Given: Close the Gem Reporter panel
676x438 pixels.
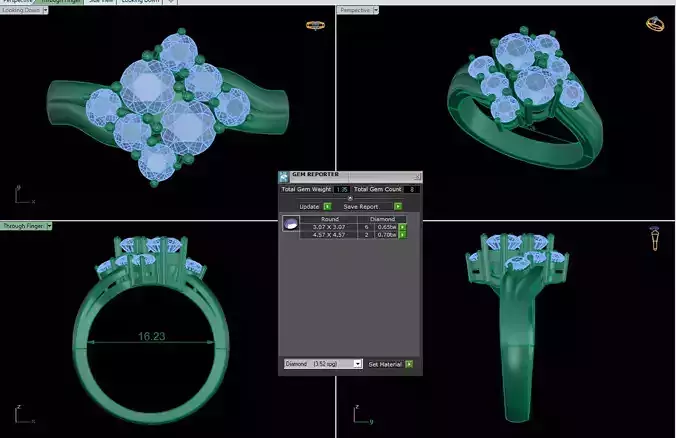Looking at the screenshot, I should point(417,177).
